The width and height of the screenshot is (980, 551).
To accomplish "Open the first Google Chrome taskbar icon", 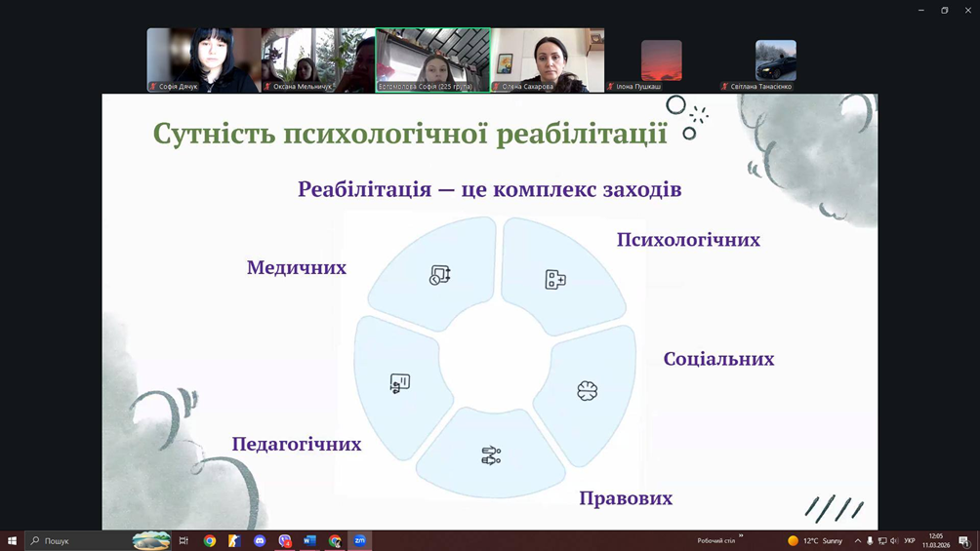I will coord(210,541).
